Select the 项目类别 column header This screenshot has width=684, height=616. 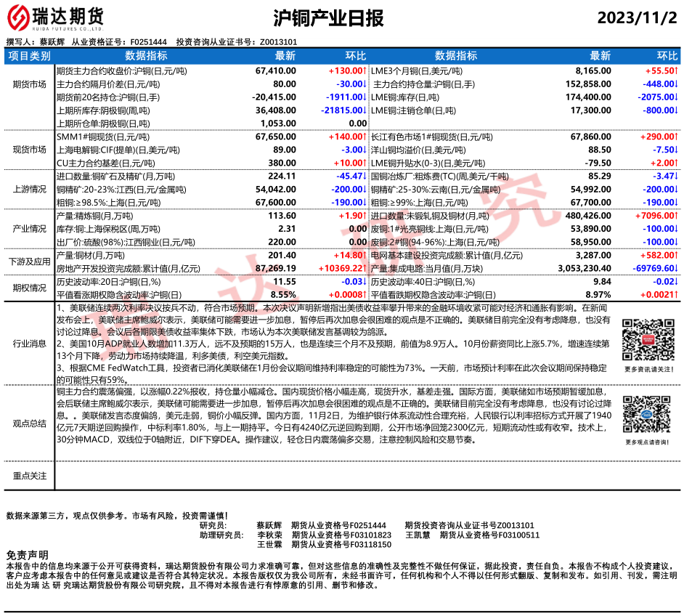(30, 56)
